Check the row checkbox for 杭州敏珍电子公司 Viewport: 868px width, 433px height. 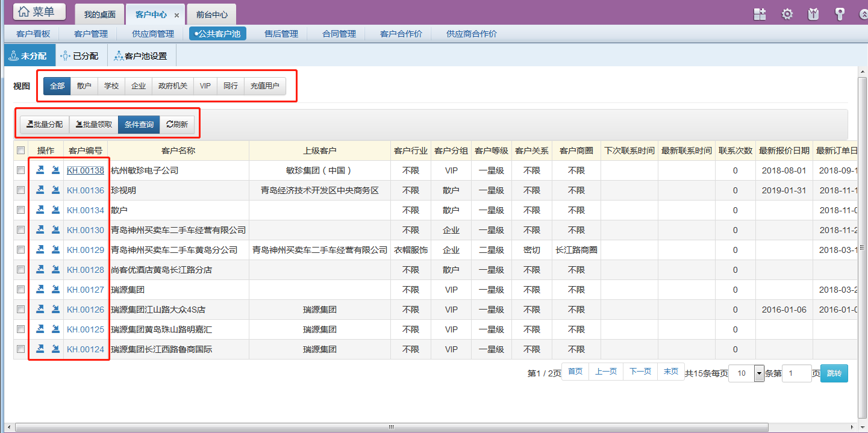coord(21,170)
